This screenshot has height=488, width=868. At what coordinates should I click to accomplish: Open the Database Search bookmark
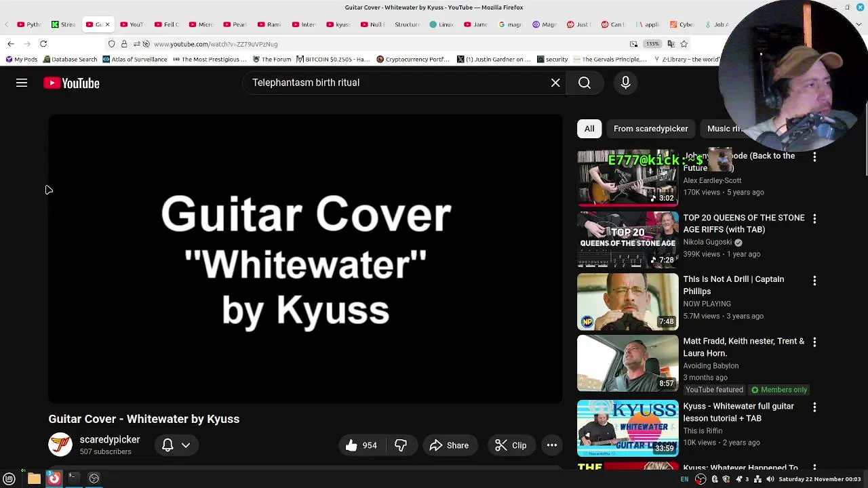tap(70, 60)
